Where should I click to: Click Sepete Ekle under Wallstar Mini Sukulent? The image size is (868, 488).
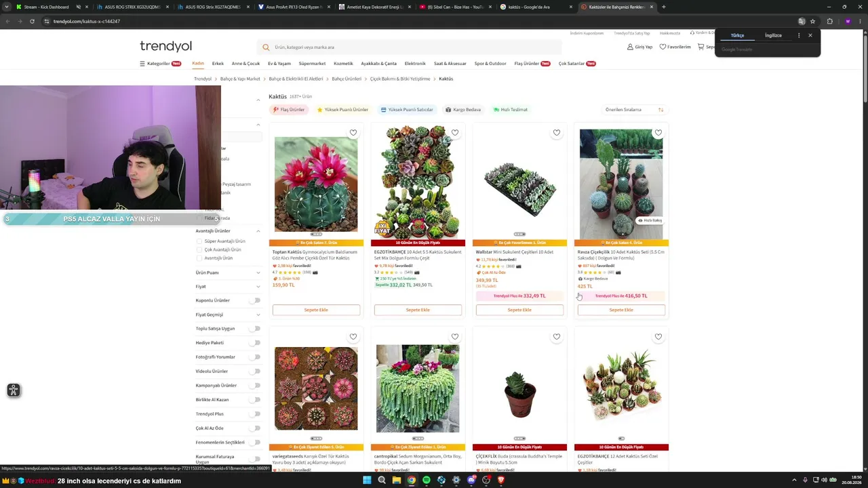tap(519, 310)
